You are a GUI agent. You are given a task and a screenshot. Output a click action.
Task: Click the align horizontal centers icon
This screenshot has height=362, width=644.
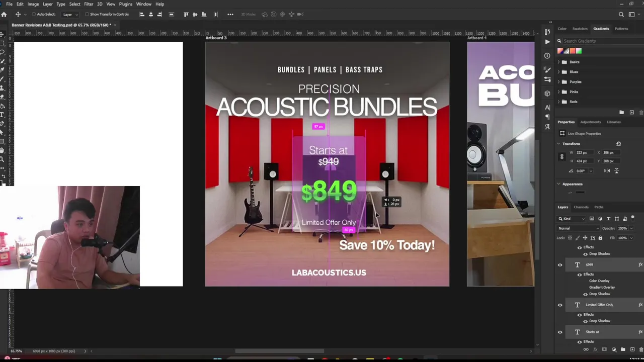point(151,14)
